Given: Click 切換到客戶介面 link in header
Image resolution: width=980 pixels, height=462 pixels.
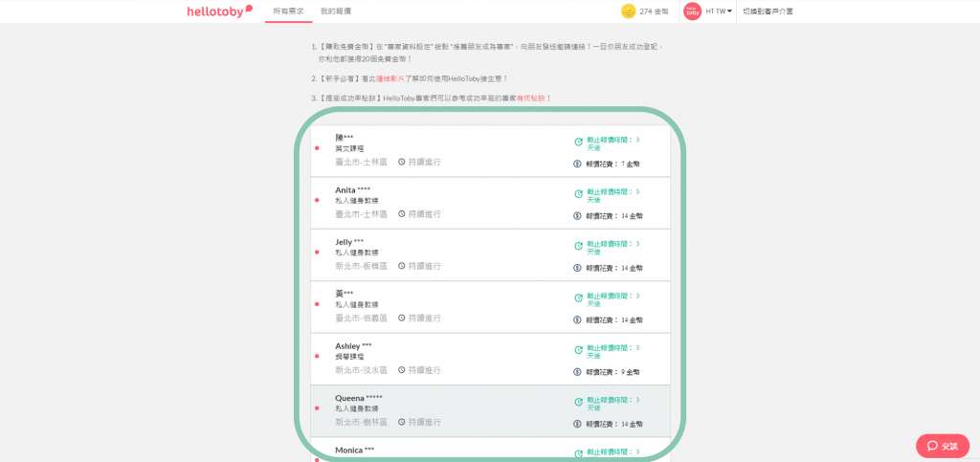Looking at the screenshot, I should pos(768,11).
